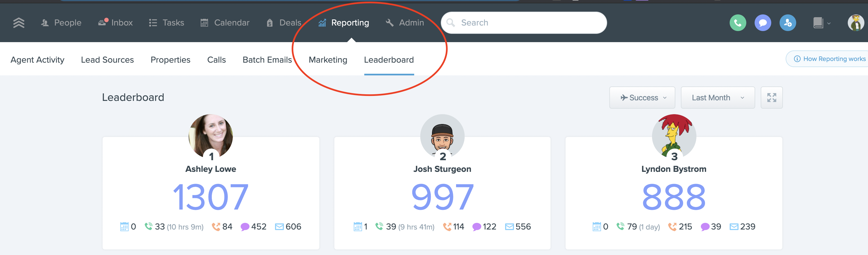Click Josh Sturgeon's green calls icon
Viewport: 868px width, 255px height.
pos(380,226)
